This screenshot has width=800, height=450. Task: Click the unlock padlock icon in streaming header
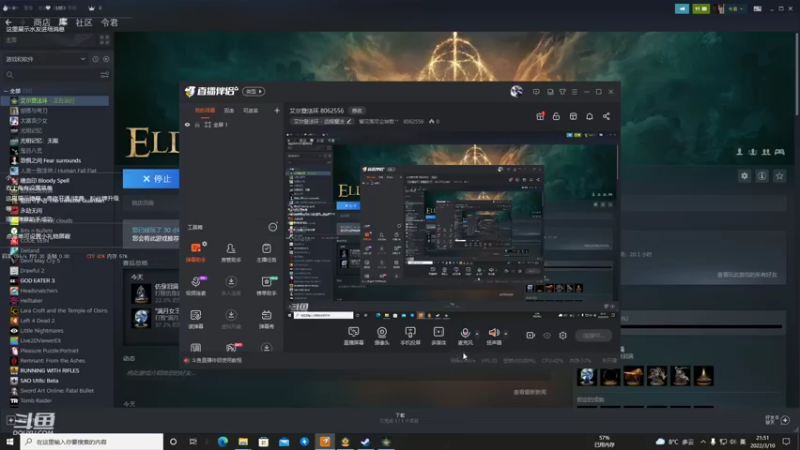click(x=556, y=116)
